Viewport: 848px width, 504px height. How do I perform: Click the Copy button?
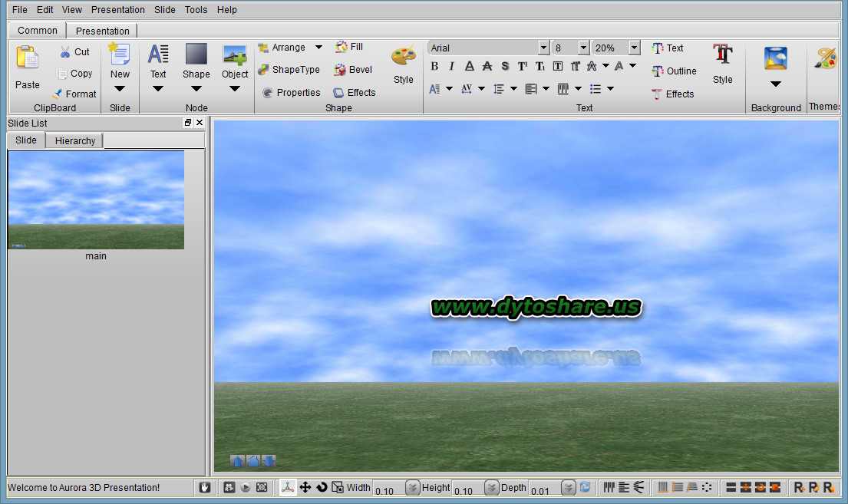74,74
